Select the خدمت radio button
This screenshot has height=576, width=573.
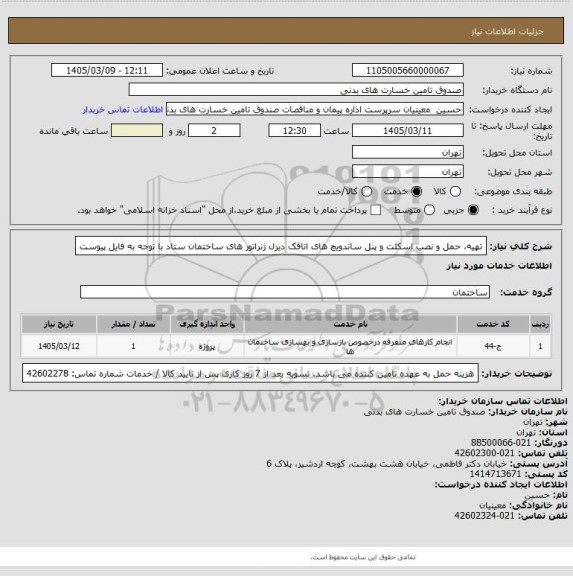(x=417, y=191)
